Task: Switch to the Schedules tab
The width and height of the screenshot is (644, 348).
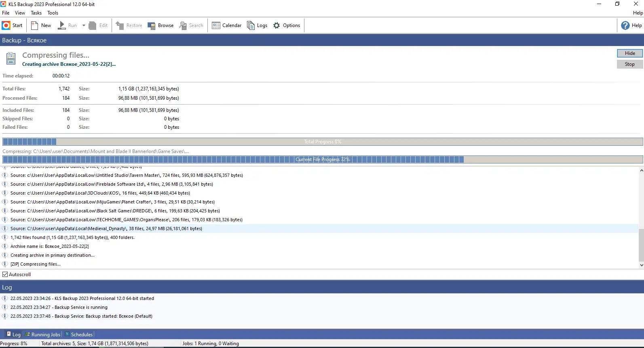Action: tap(79, 334)
